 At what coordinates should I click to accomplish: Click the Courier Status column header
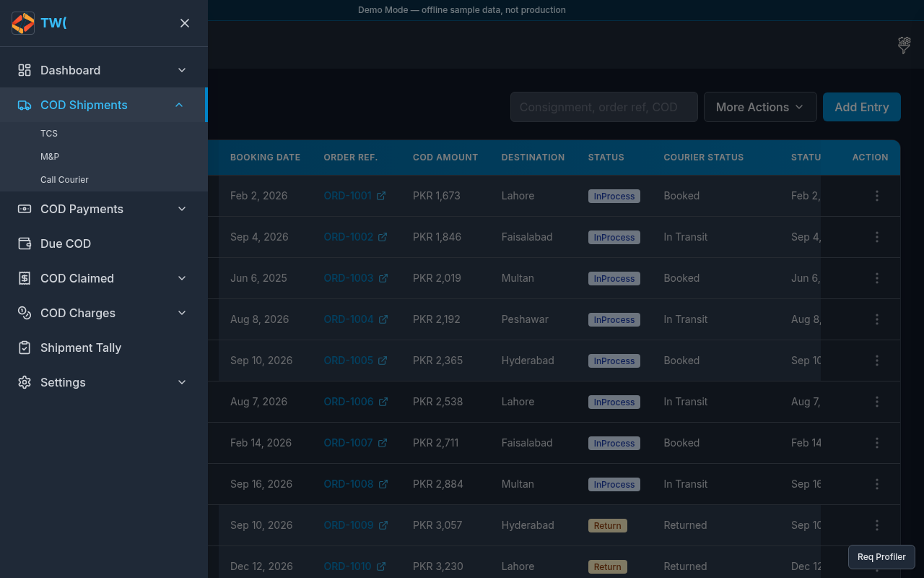tap(704, 158)
